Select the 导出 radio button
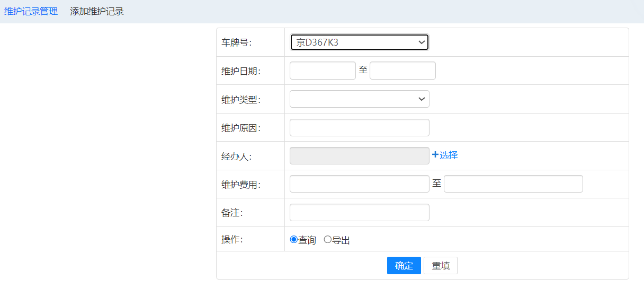Viewport: 644px width, 296px height. pos(327,240)
